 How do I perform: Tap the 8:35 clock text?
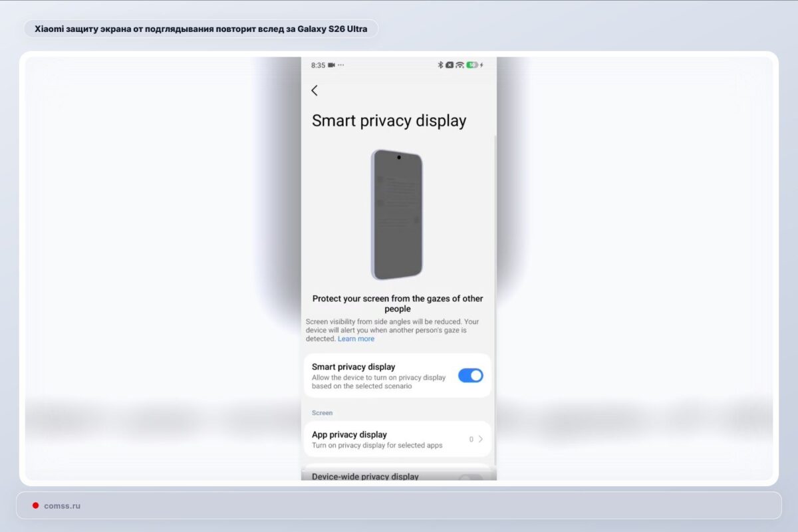coord(318,65)
